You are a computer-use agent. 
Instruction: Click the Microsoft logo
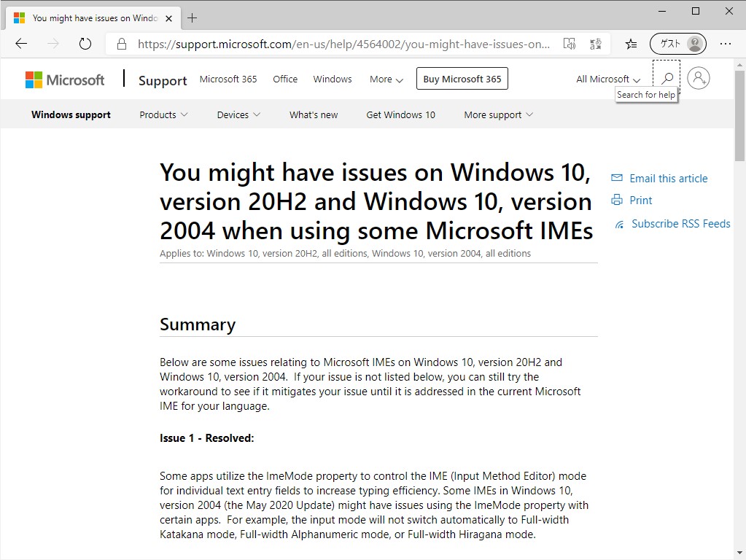coord(65,79)
